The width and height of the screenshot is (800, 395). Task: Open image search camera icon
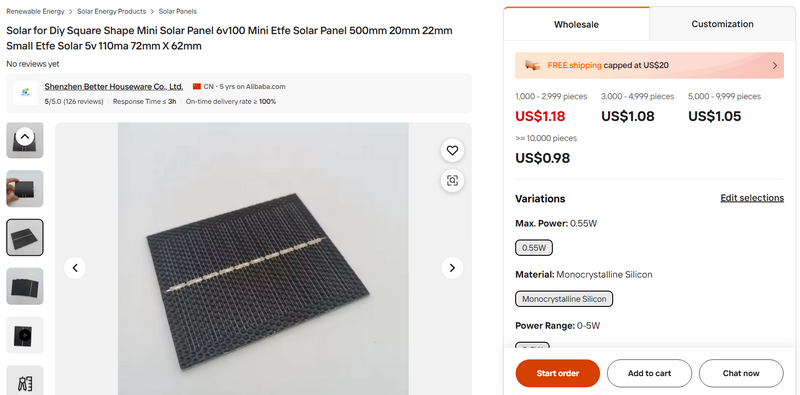[x=452, y=180]
